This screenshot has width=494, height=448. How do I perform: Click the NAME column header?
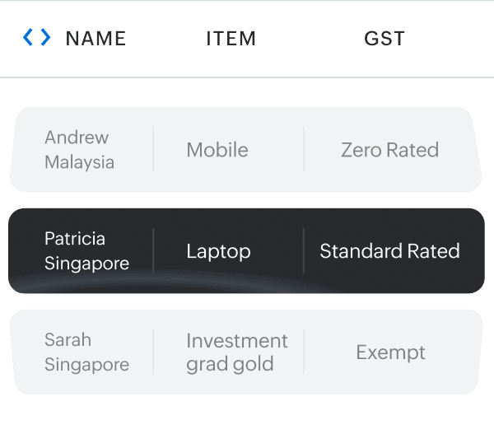click(96, 38)
